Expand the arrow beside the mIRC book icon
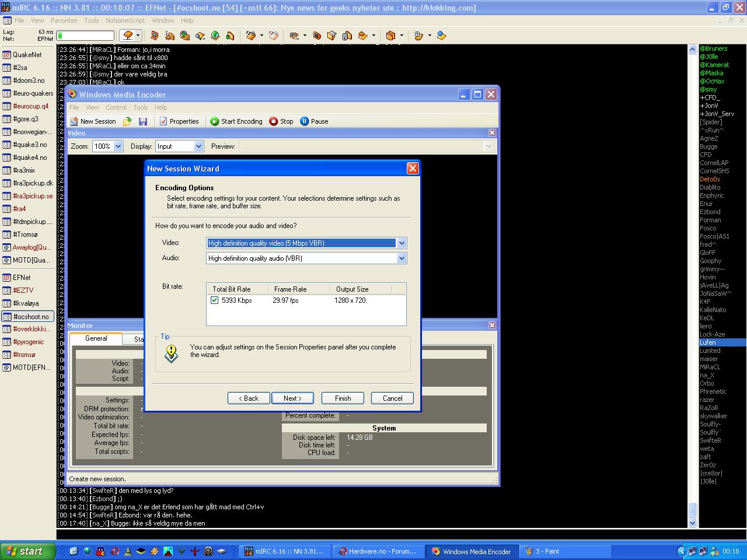 138,36
